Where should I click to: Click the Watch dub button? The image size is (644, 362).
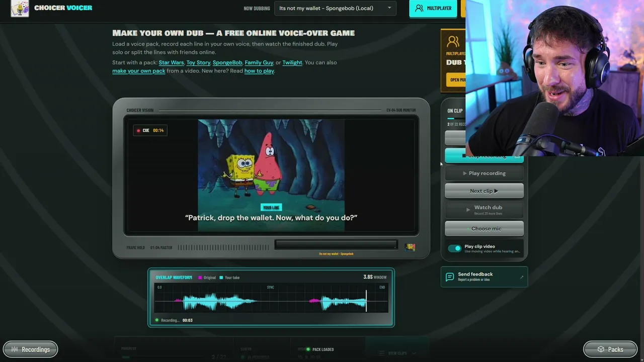(x=484, y=209)
